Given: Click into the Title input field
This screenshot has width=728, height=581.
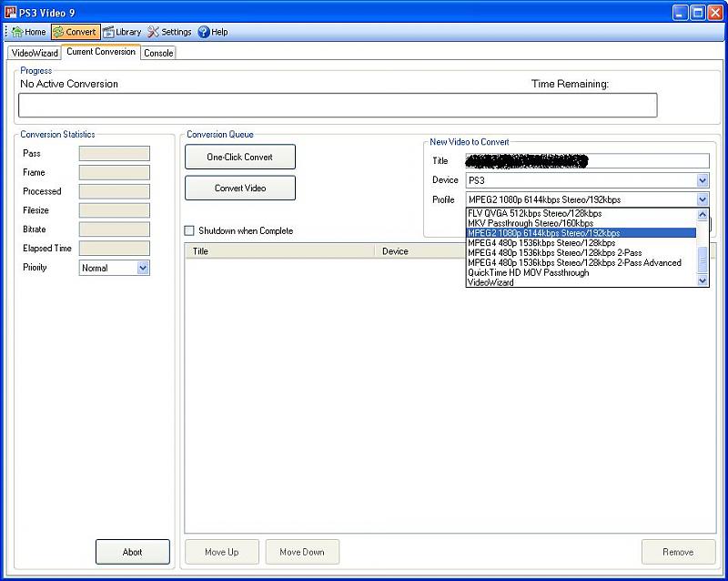Looking at the screenshot, I should click(587, 161).
